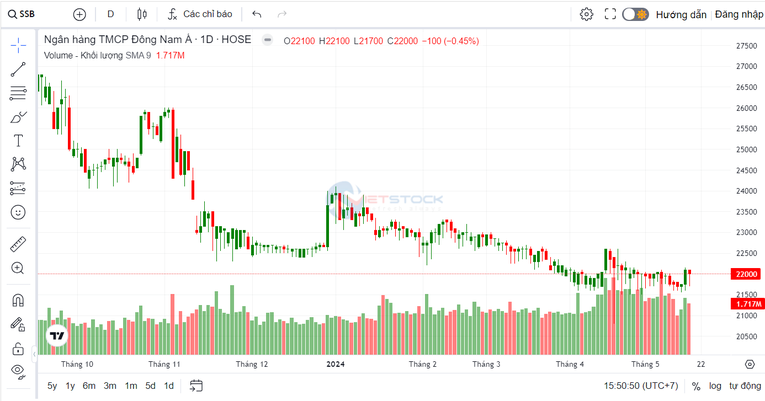The width and height of the screenshot is (765, 401).
Task: Switch to the 6m date range
Action: (89, 386)
